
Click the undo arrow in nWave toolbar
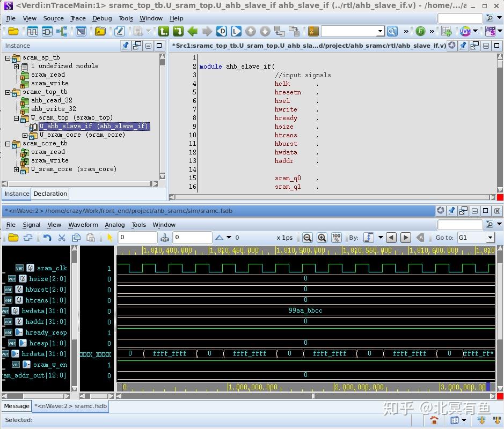[47, 238]
